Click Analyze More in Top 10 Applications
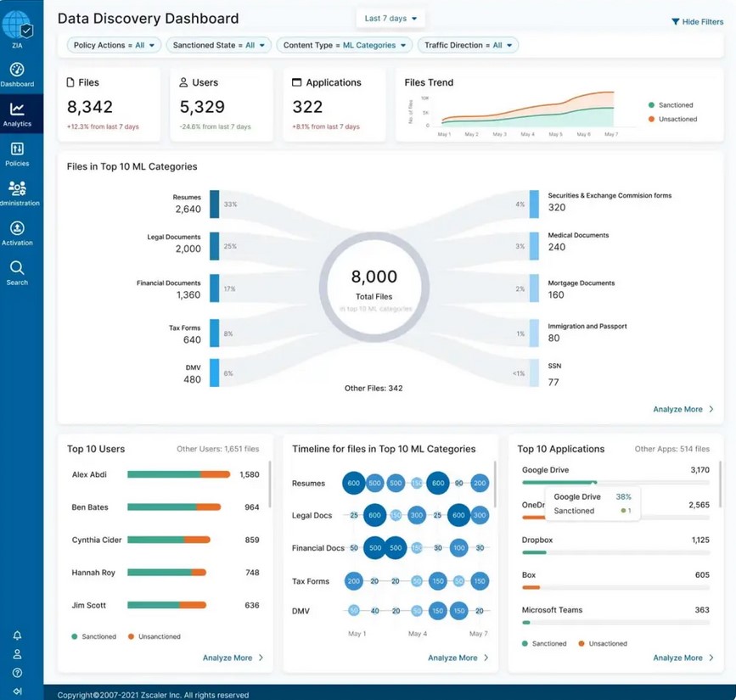 [683, 658]
